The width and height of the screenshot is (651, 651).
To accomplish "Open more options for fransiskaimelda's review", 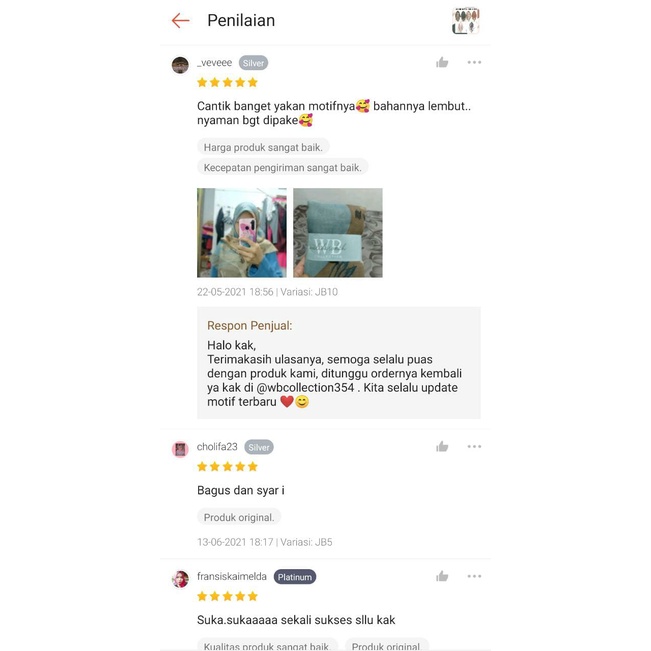I will pyautogui.click(x=474, y=576).
